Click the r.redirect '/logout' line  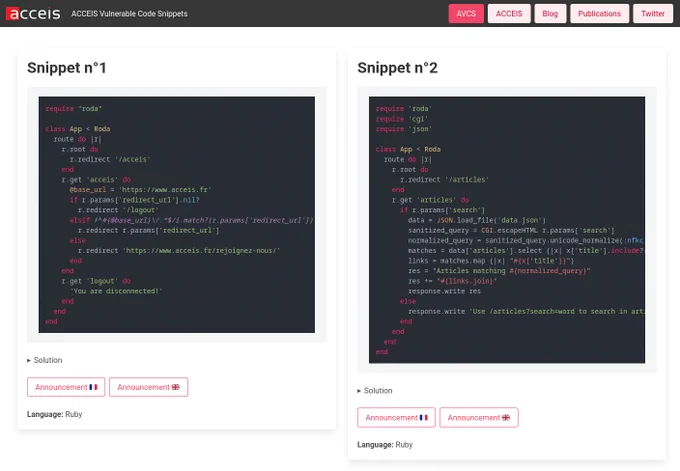pos(118,210)
